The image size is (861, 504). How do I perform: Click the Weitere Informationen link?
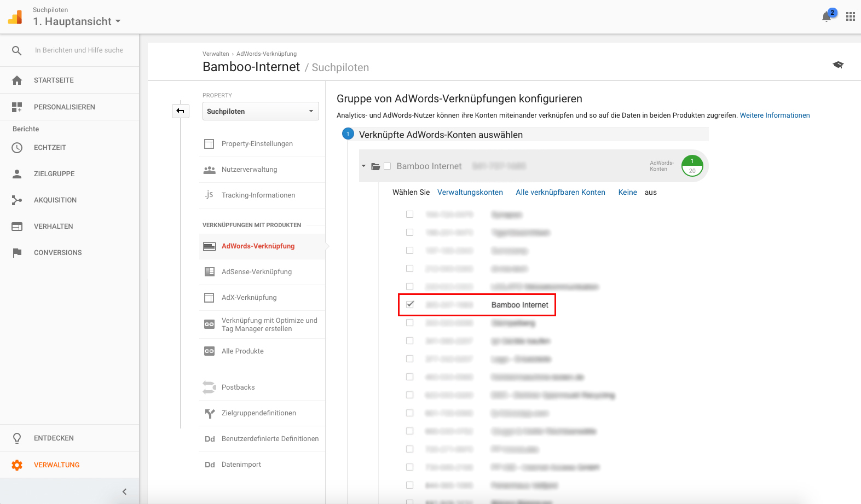[x=775, y=115]
